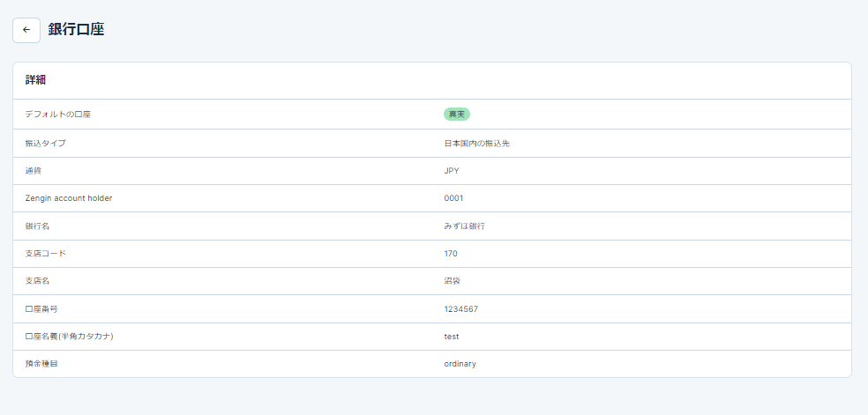Click the 口座名義(半角カタカナ) label
The width and height of the screenshot is (868, 415).
point(70,337)
